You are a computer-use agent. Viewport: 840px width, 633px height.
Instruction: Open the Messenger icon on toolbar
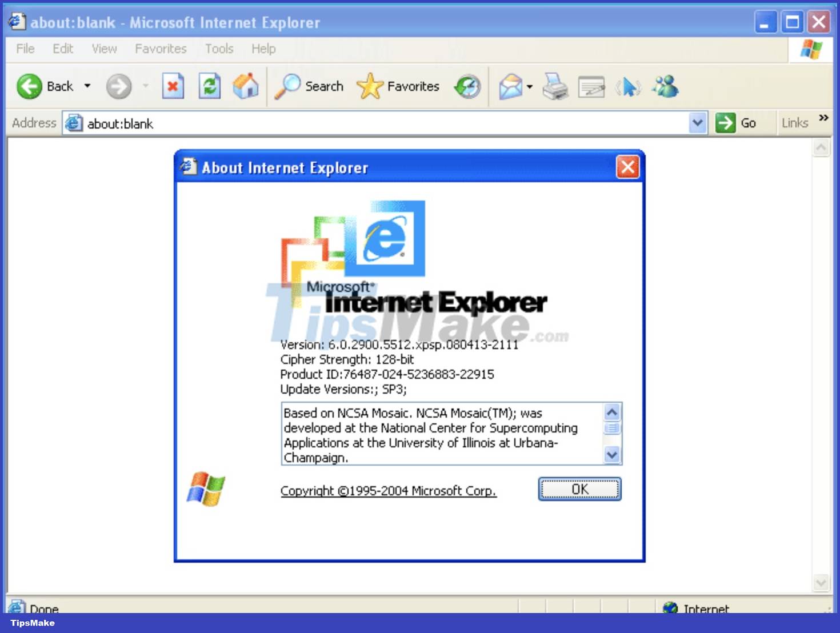coord(666,86)
